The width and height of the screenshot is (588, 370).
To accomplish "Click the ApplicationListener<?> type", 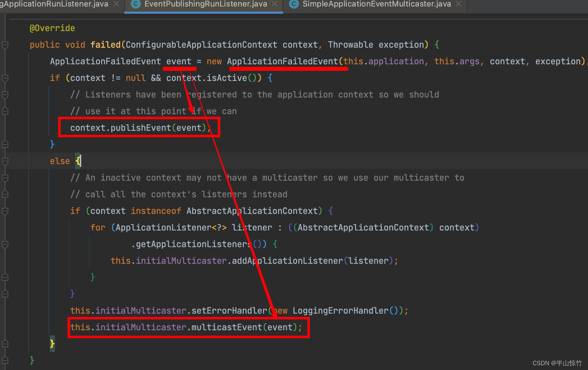I will 171,228.
